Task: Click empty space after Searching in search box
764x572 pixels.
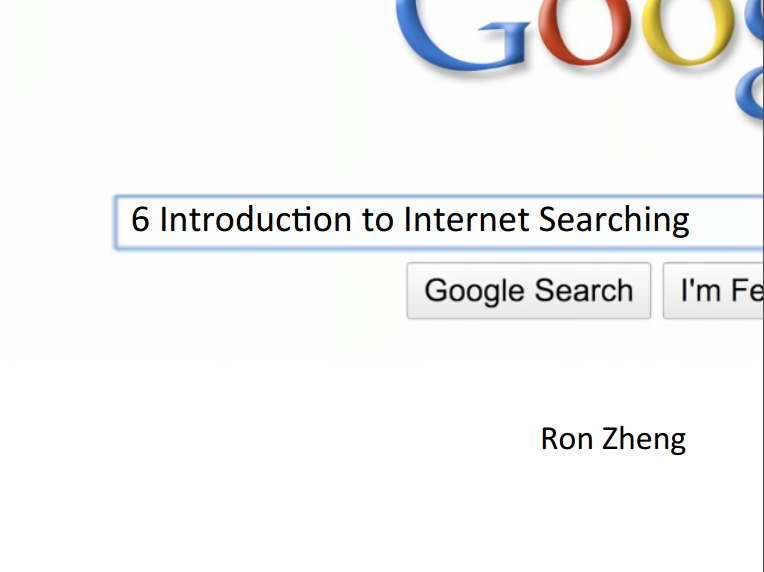Action: (x=726, y=222)
